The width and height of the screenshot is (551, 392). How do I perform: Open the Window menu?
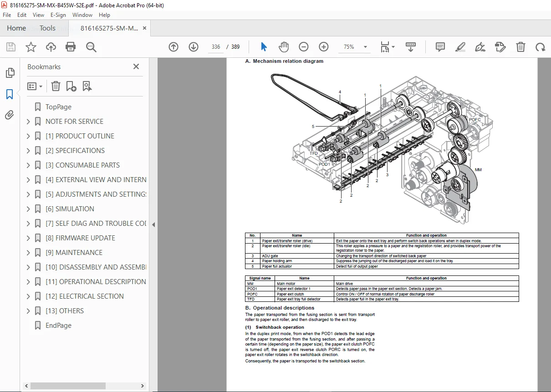point(82,15)
